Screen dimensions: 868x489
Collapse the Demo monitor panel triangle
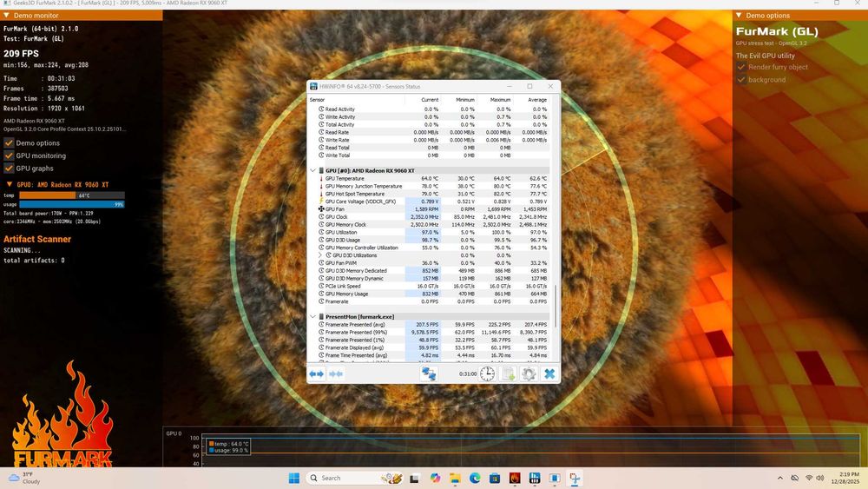[6, 16]
